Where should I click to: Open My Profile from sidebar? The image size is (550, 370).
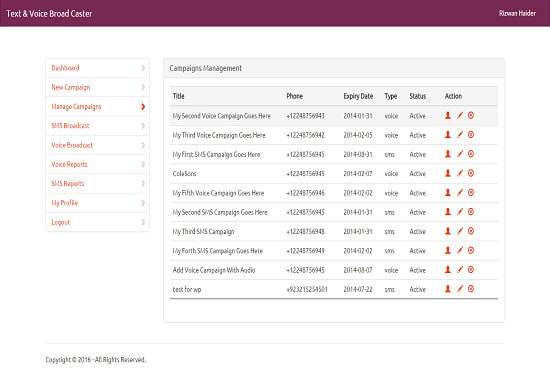pyautogui.click(x=98, y=203)
